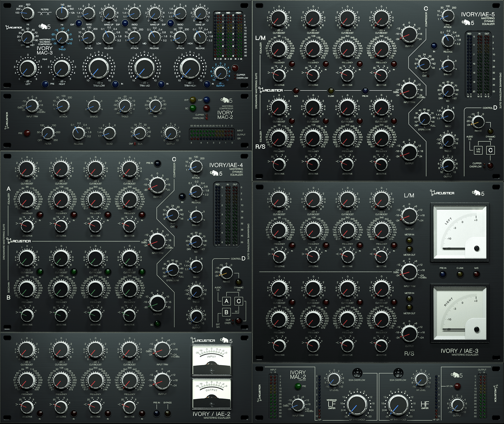The height and width of the screenshot is (424, 504).
Task: Click the MAC-2 SHMOD knob
Action: tap(94, 106)
